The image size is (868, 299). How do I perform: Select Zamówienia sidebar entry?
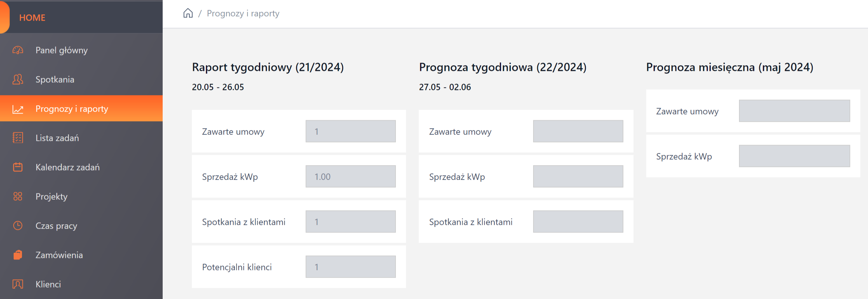point(59,255)
